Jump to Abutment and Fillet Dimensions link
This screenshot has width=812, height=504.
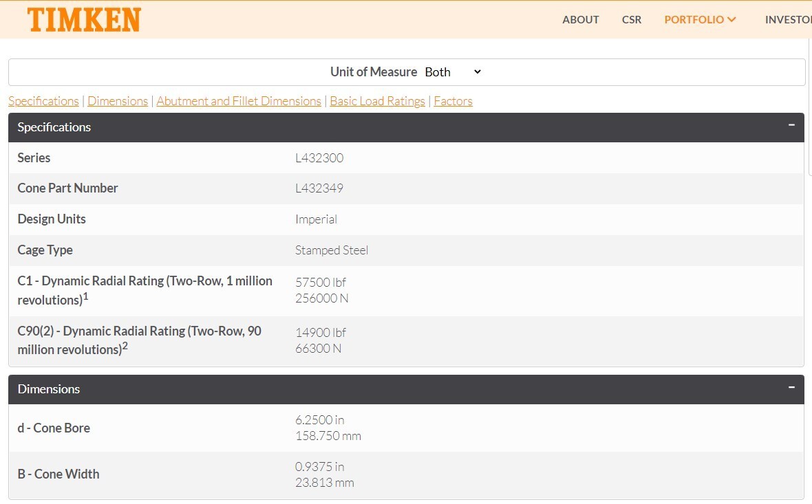(239, 101)
